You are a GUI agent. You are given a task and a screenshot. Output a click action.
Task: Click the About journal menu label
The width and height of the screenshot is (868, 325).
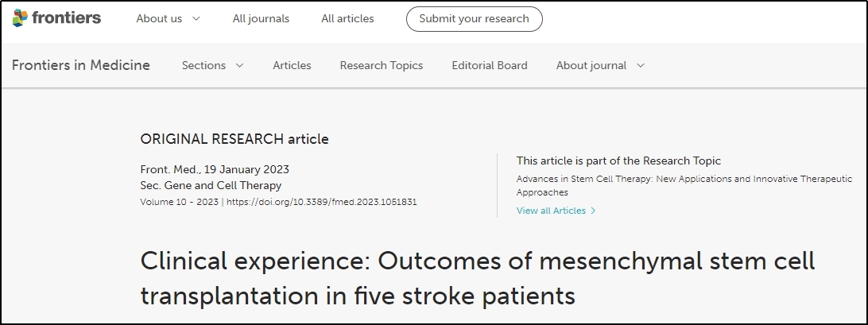(591, 65)
